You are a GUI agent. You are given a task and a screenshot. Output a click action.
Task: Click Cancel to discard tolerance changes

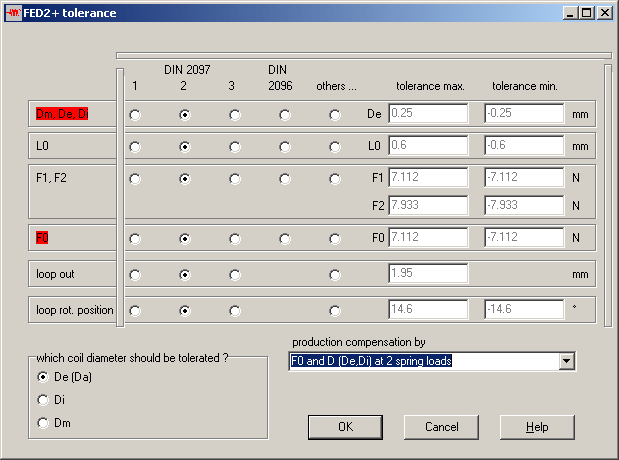(x=441, y=427)
